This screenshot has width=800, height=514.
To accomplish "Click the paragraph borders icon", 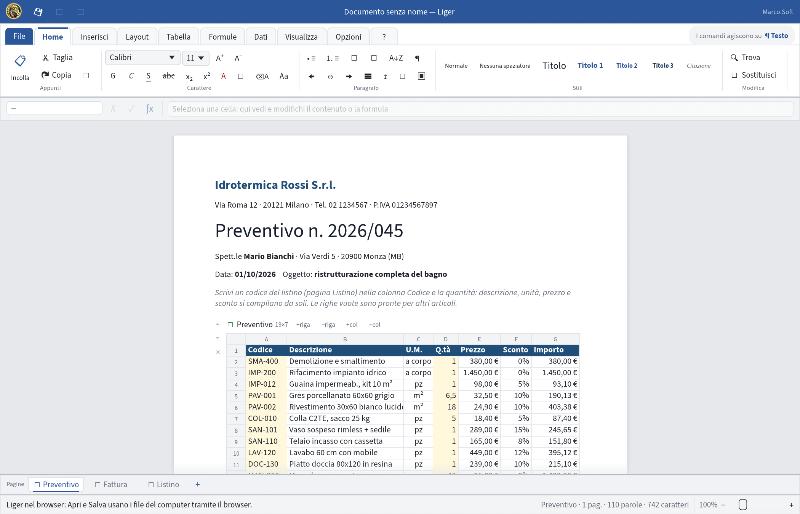I will point(421,77).
